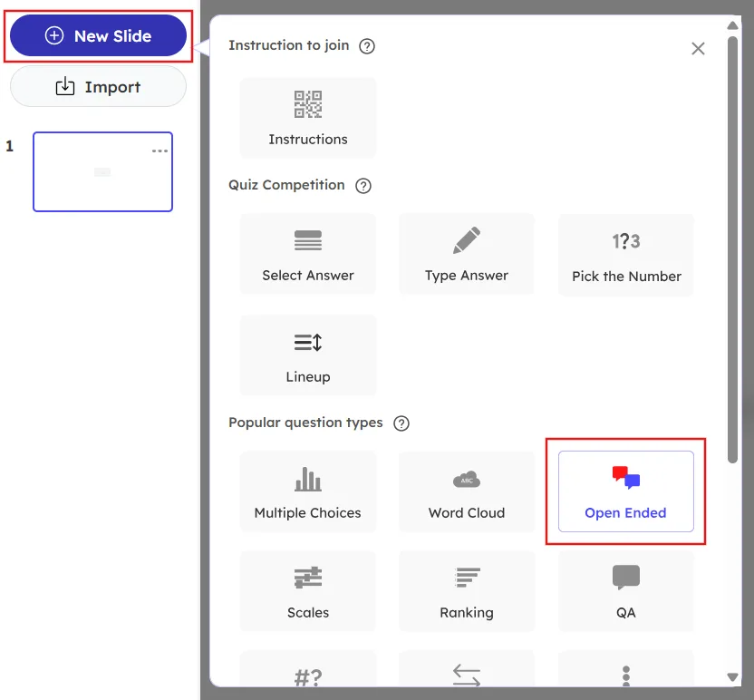Pick the Word Cloud question type
754x700 pixels.
click(x=467, y=491)
